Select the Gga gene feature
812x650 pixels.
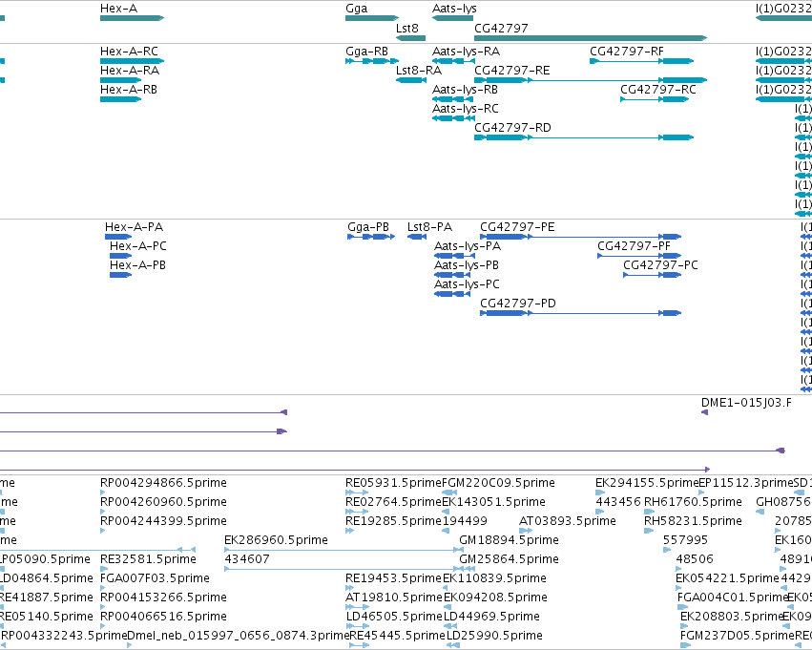pyautogui.click(x=372, y=18)
